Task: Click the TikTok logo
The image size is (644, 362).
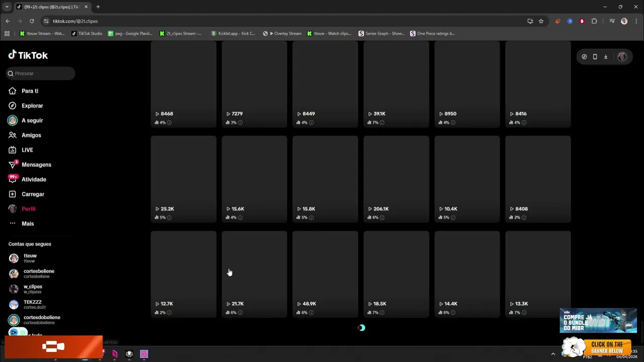Action: (x=28, y=55)
